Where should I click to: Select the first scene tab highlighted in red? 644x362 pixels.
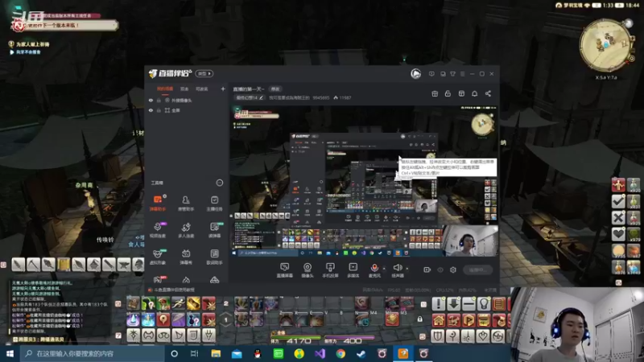165,88
